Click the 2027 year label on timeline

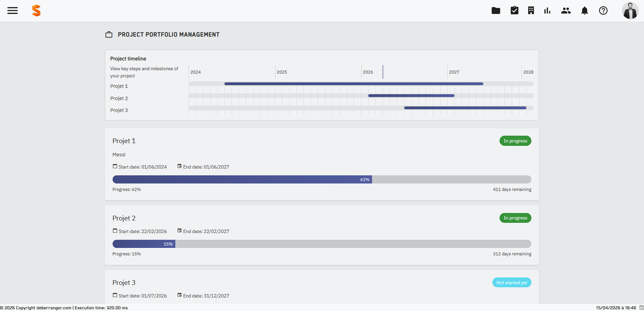[x=454, y=72]
